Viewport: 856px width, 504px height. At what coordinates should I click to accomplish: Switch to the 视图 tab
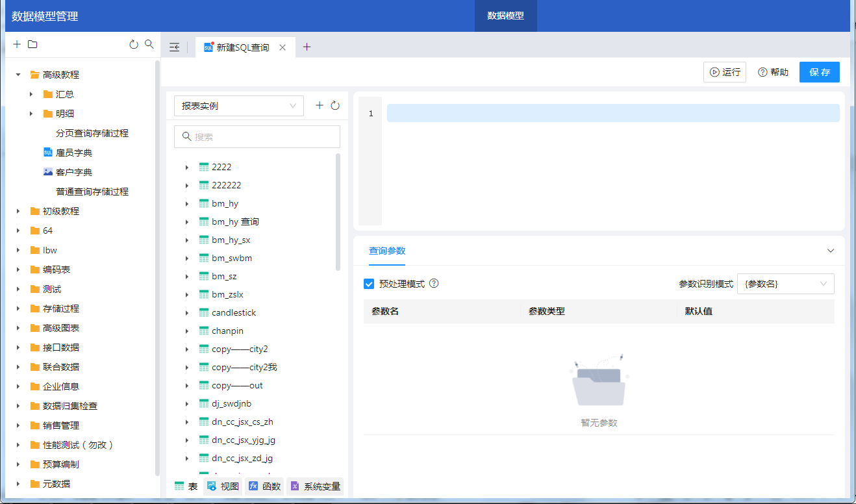tap(223, 486)
